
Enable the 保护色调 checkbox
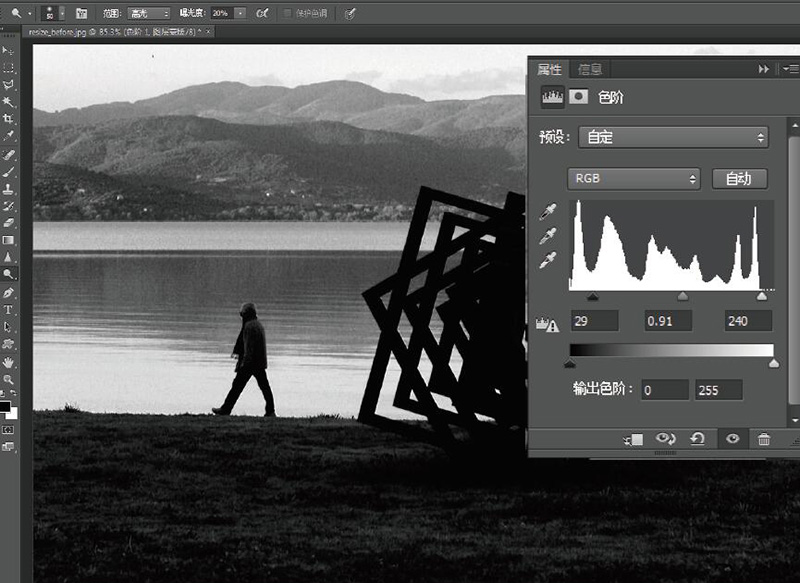tap(288, 13)
